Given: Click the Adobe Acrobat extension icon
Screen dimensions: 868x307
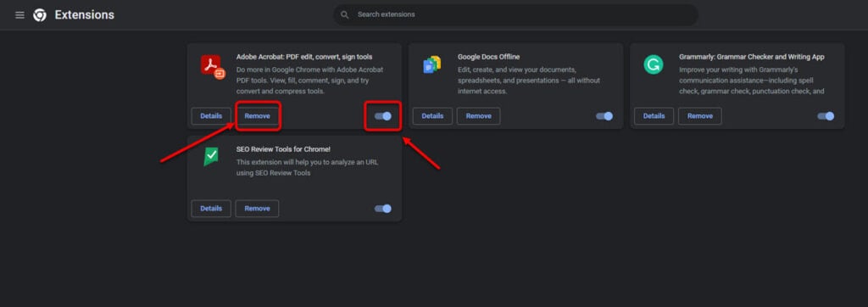Looking at the screenshot, I should [x=213, y=66].
